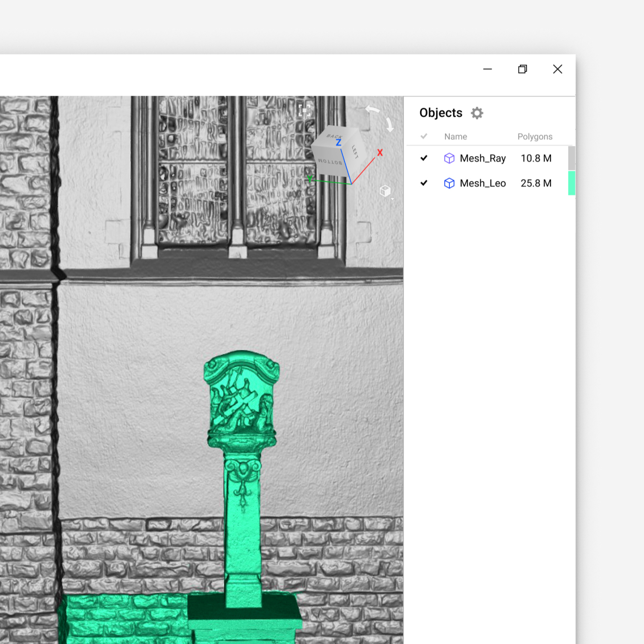Sort objects by Name column
Screen dimensions: 644x644
(455, 136)
